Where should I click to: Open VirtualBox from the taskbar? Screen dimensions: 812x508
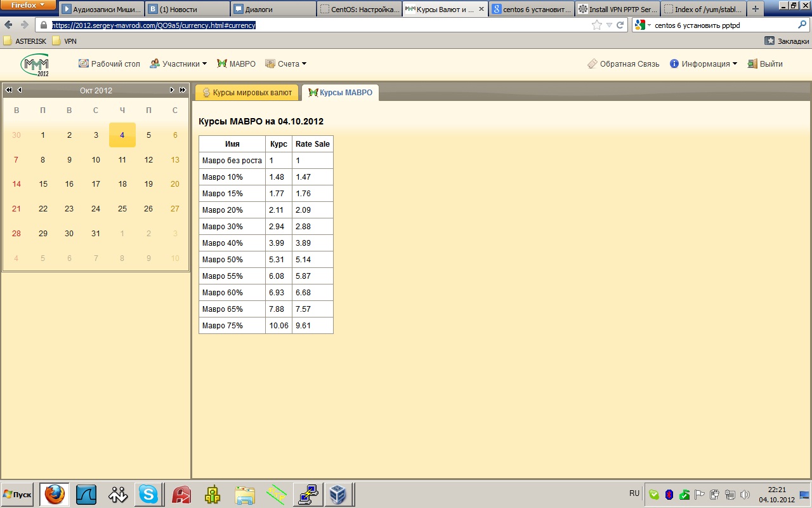click(x=338, y=494)
